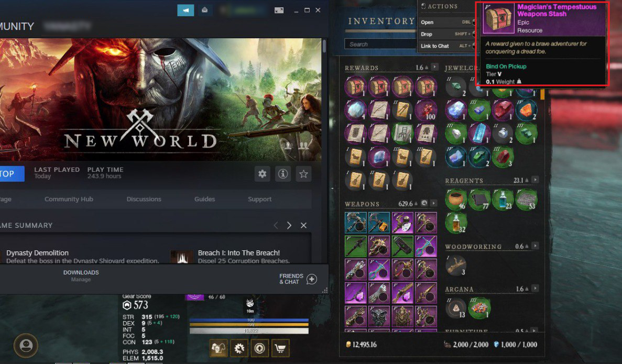Click the game info circle icon
Viewport: 622px width, 364px height.
283,174
